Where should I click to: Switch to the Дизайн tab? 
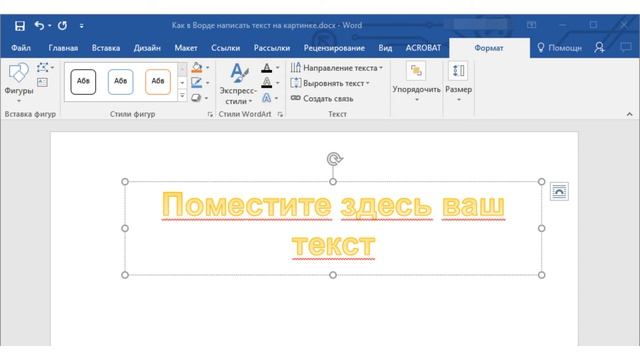(147, 48)
